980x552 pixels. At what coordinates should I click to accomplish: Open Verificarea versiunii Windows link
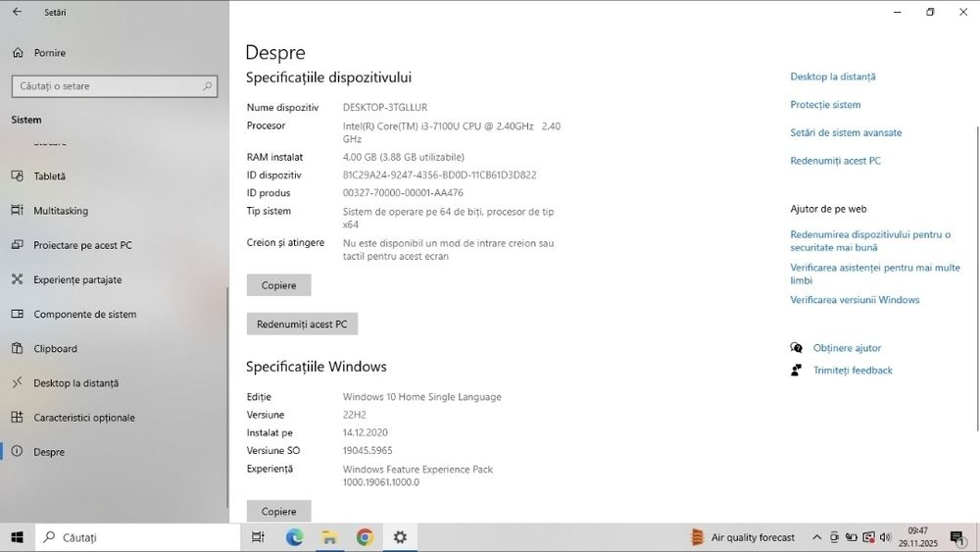[855, 299]
